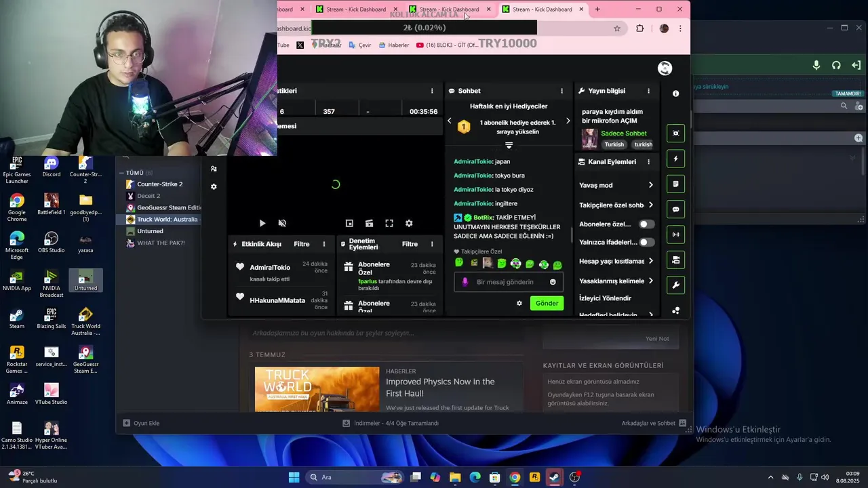Open the Çevir bookmark in Chrome
This screenshot has height=488, width=868.
click(359, 45)
